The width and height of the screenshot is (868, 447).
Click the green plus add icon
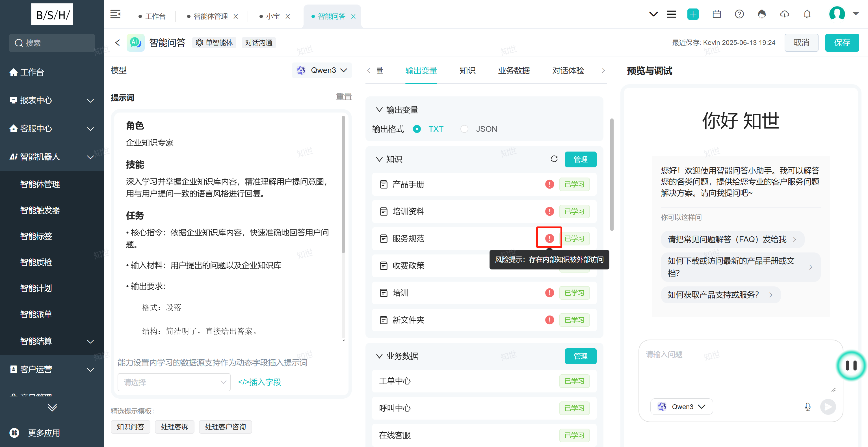693,14
